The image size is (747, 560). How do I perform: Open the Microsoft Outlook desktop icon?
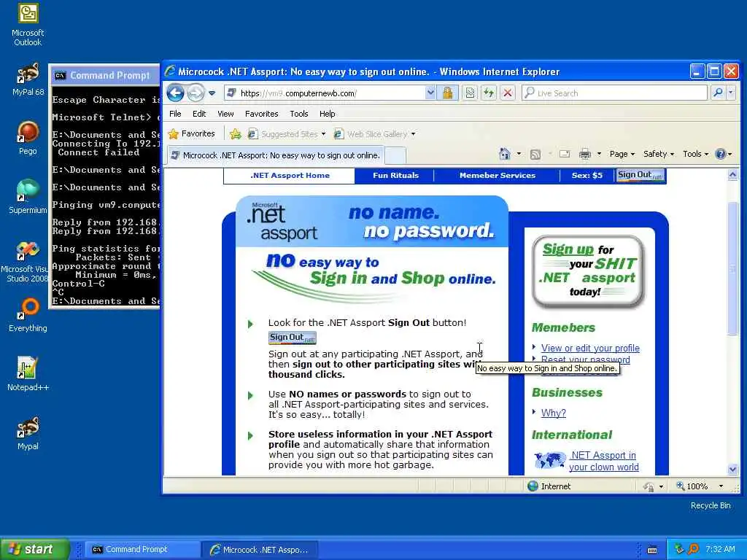[28, 25]
